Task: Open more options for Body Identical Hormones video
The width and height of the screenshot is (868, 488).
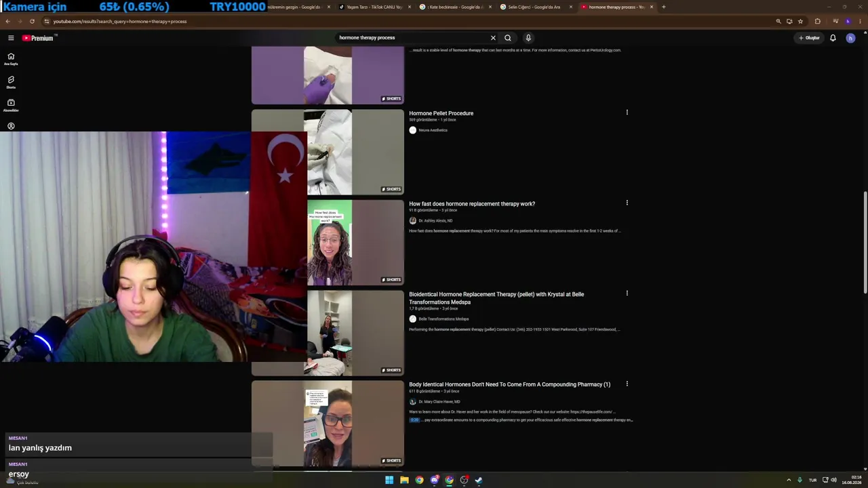Action: point(627,384)
